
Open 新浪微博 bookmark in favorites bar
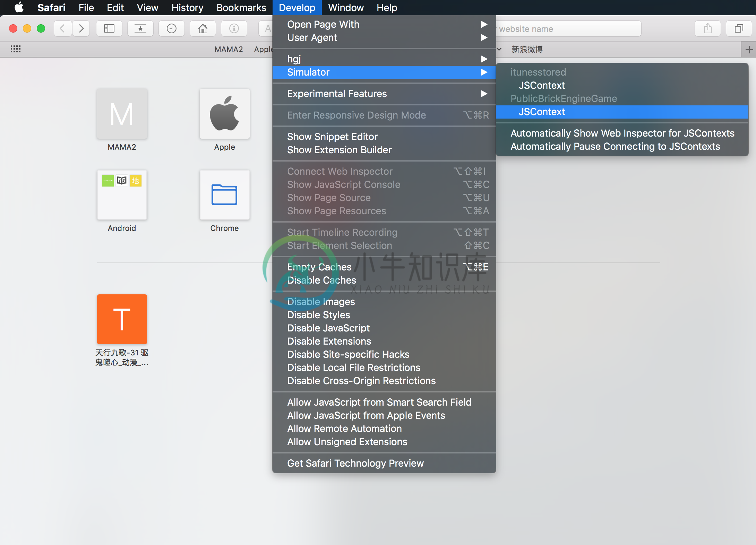tap(527, 49)
